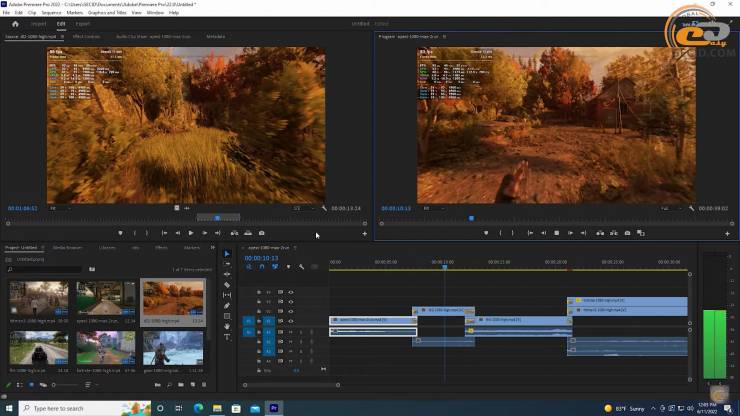Viewport: 740px width, 416px height.
Task: Add a marker in the timeline header
Action: tap(288, 267)
